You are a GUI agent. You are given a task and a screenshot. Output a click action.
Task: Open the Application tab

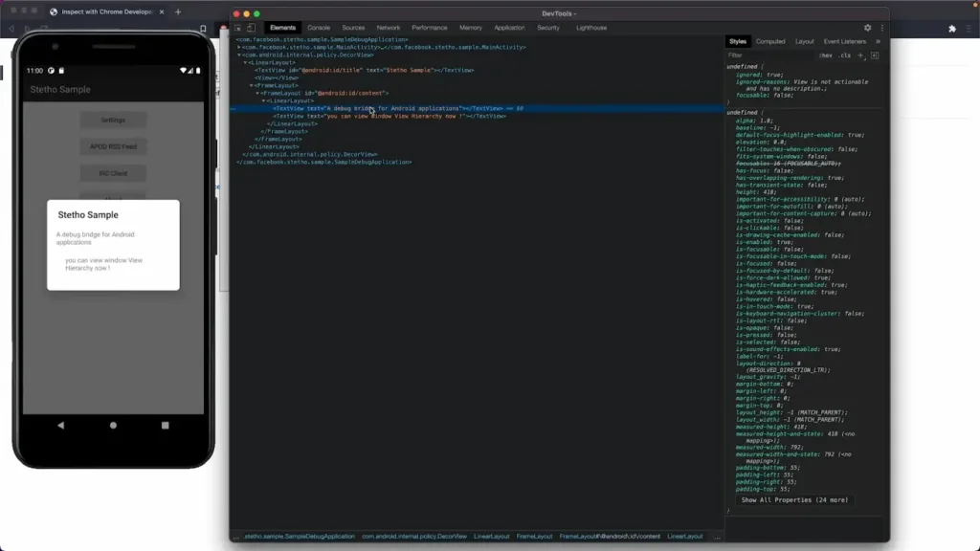point(509,28)
